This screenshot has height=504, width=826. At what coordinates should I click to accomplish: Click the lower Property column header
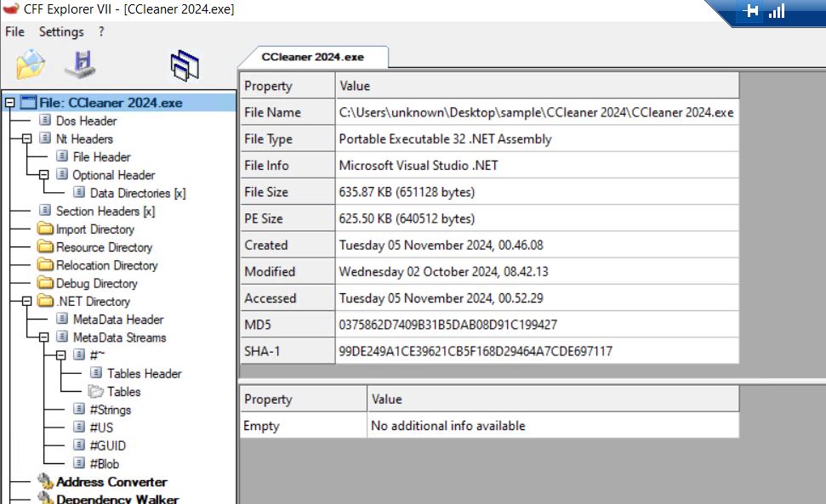coord(304,399)
